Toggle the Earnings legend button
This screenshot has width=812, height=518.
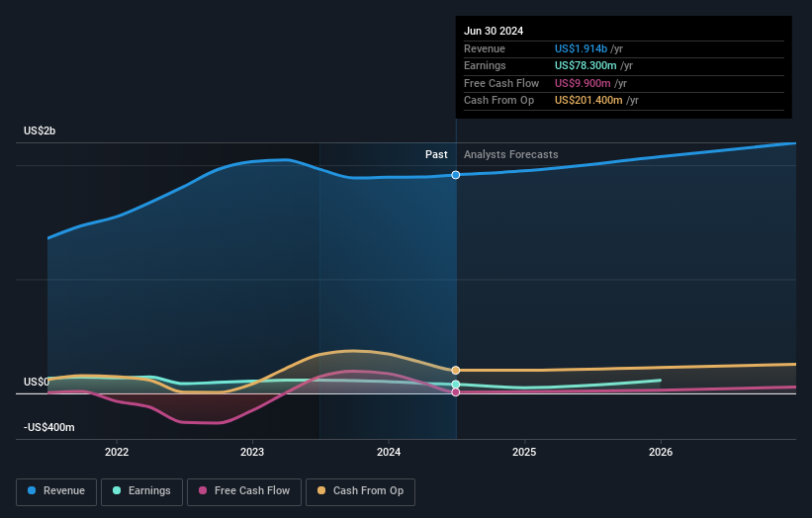tap(141, 491)
